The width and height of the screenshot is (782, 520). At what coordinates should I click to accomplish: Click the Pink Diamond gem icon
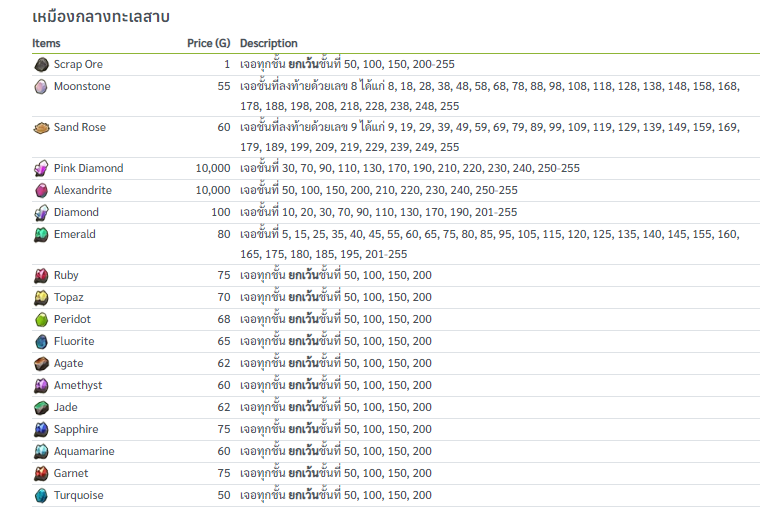[x=41, y=168]
